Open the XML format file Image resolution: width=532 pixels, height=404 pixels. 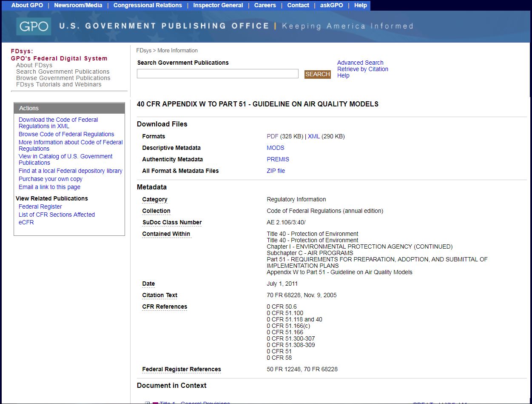pos(313,136)
